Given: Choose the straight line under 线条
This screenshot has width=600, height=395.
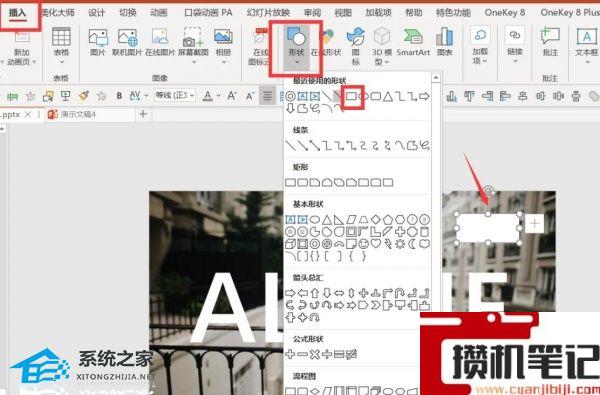Looking at the screenshot, I should [290, 145].
